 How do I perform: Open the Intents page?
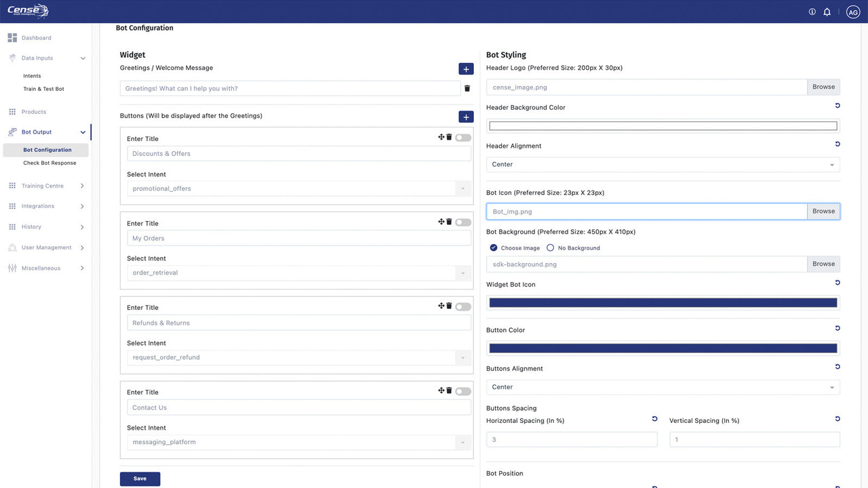point(32,75)
